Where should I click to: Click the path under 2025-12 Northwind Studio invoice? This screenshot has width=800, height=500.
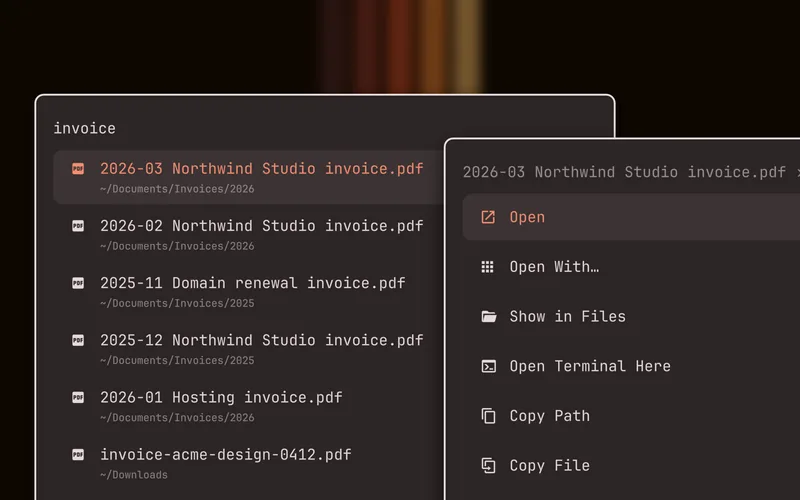coord(177,361)
